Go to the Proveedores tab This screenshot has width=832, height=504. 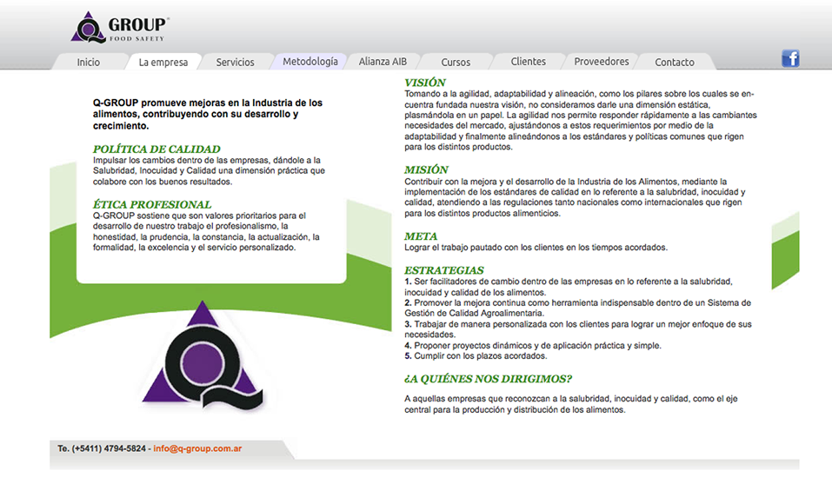[x=602, y=62]
